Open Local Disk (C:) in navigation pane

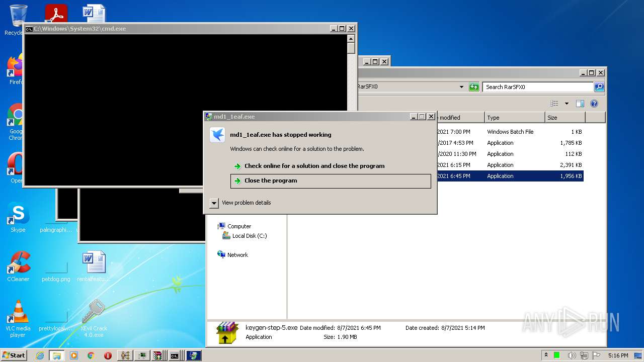click(x=249, y=236)
